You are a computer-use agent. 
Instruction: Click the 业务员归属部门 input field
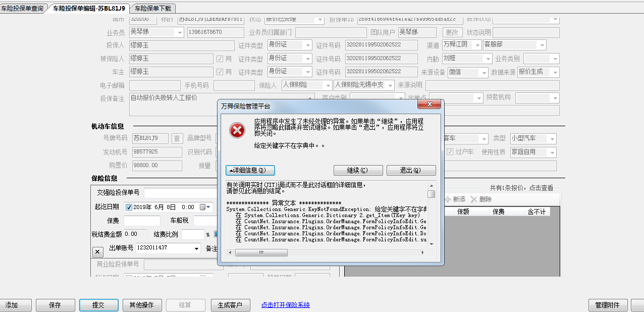[331, 32]
